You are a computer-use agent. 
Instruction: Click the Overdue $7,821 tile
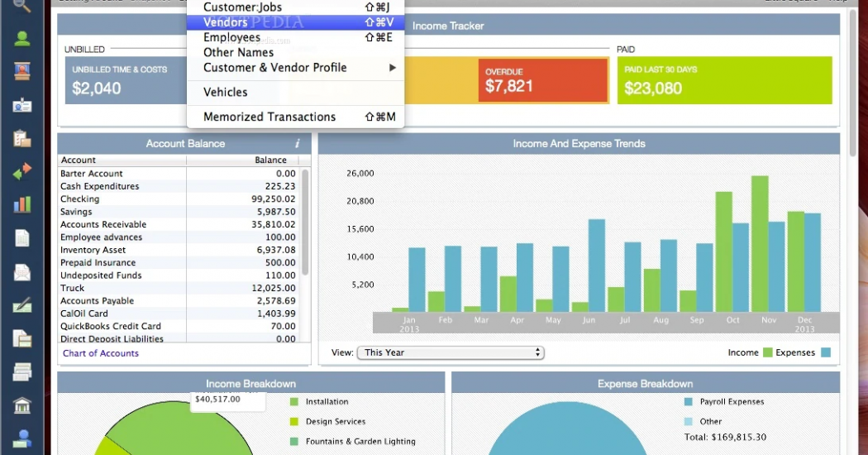click(543, 80)
